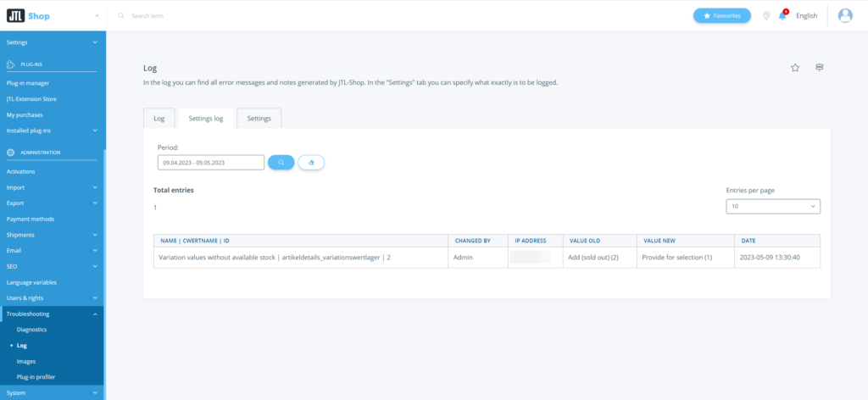Click the JTL Shop logo
The width and height of the screenshot is (868, 400).
point(28,15)
